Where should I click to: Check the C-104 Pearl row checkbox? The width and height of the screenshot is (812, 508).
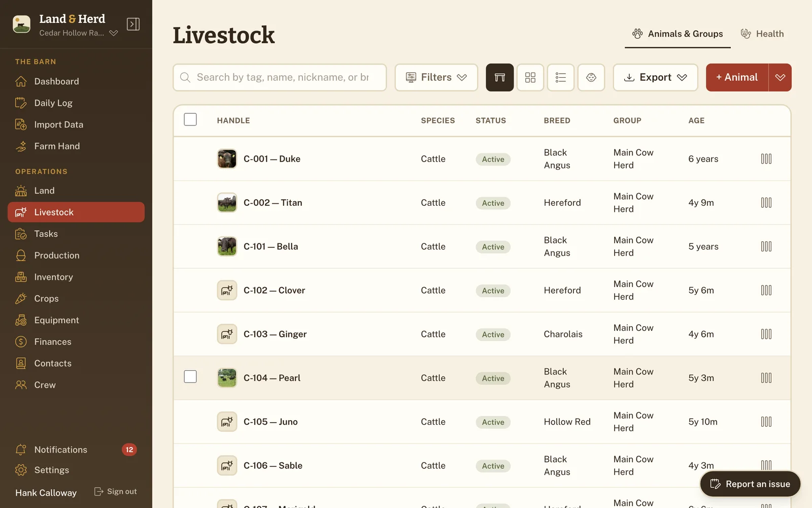(190, 376)
